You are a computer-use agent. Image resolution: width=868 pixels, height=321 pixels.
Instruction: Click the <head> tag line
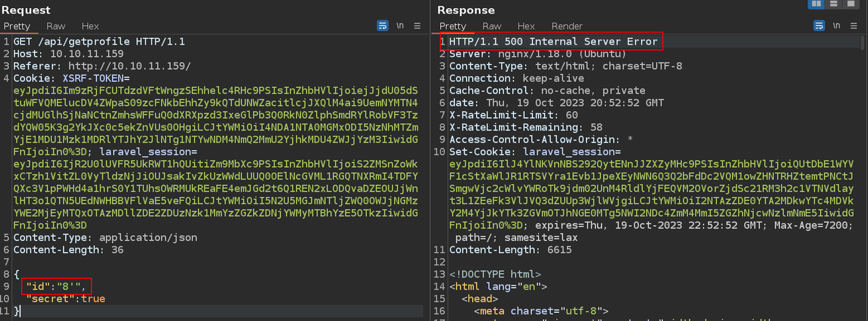click(479, 299)
